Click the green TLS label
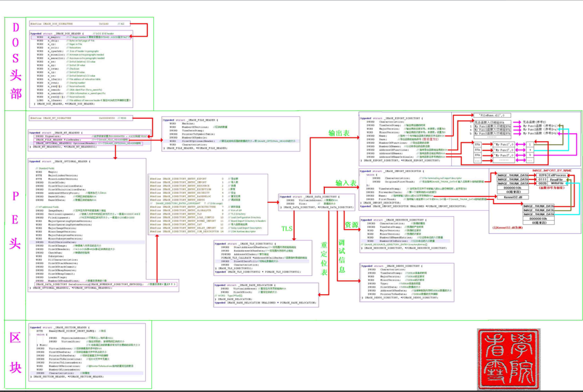The image size is (583, 392). (287, 229)
